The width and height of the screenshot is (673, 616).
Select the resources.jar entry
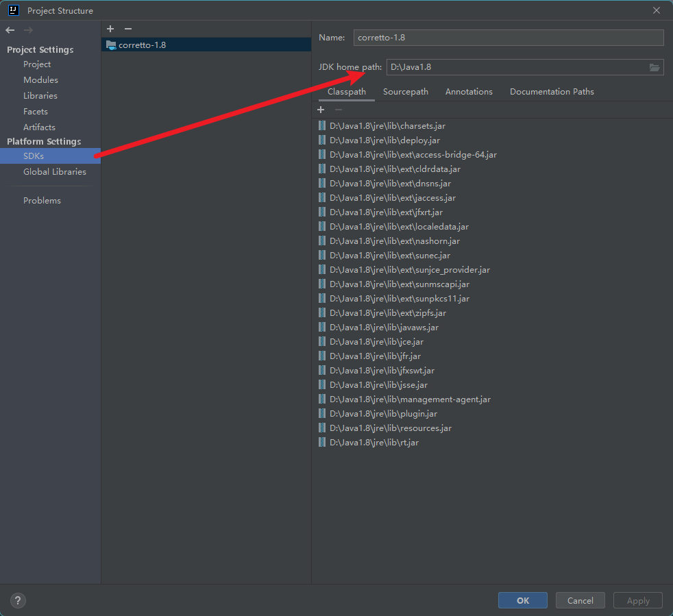coord(390,428)
